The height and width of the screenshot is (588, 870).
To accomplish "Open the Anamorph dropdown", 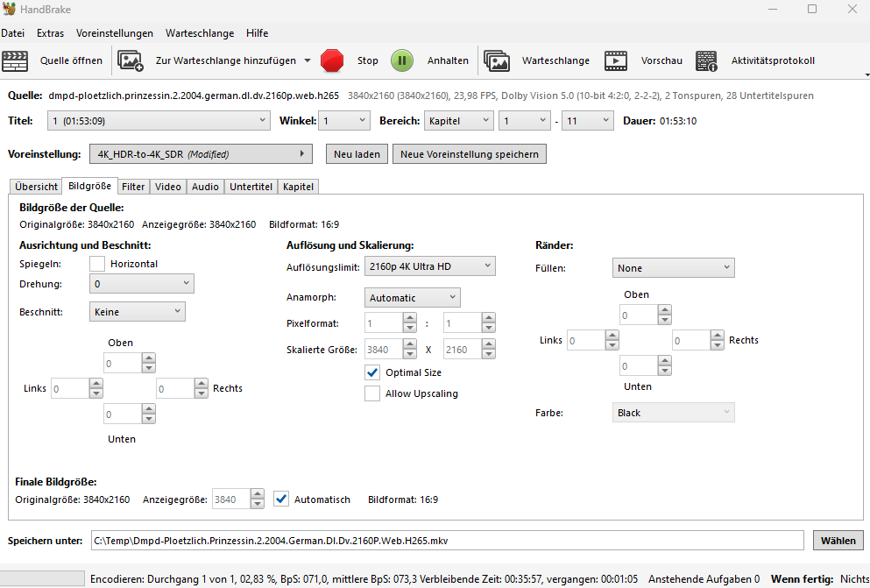I will click(x=413, y=298).
